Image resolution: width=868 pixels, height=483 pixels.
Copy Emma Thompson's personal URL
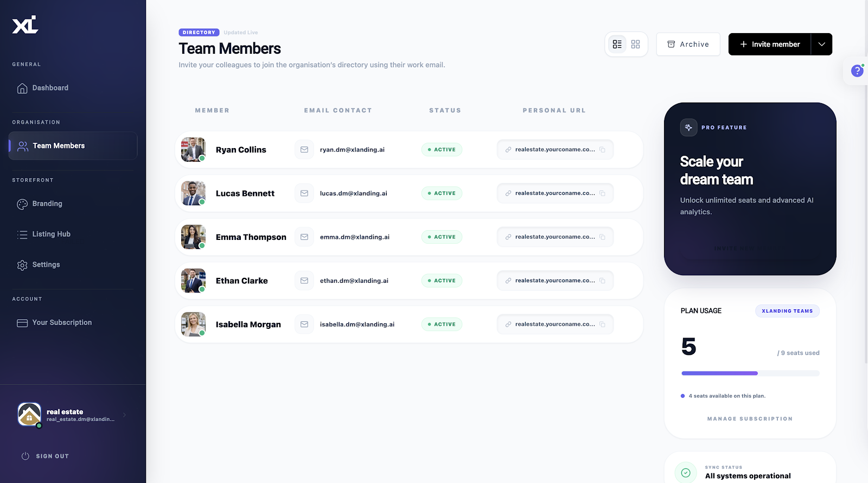point(602,237)
